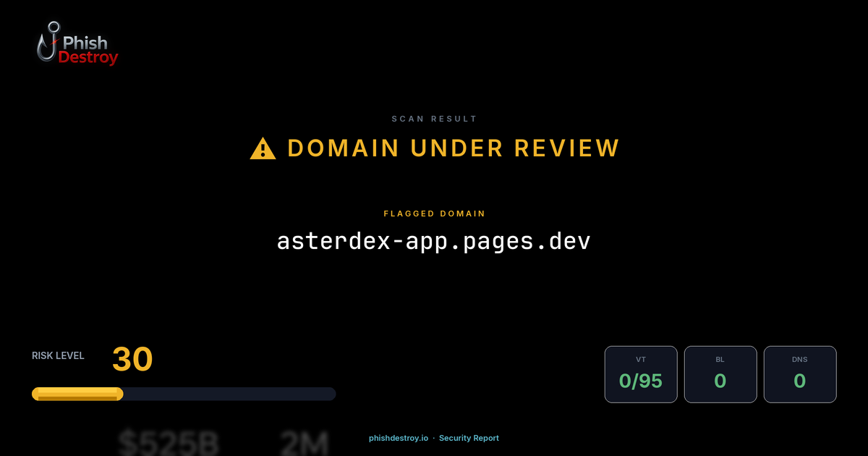Click the green 0/95 VT score
Image resolution: width=868 pixels, height=456 pixels.
[641, 381]
